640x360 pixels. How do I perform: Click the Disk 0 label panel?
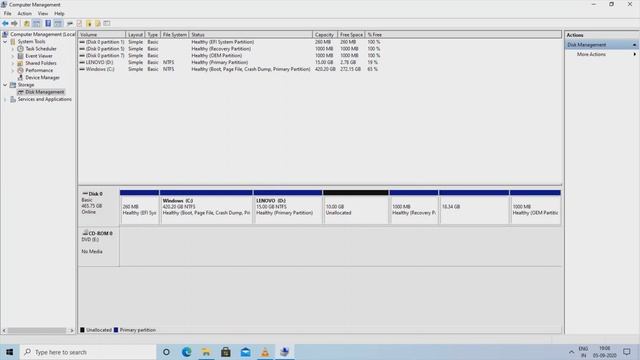99,207
